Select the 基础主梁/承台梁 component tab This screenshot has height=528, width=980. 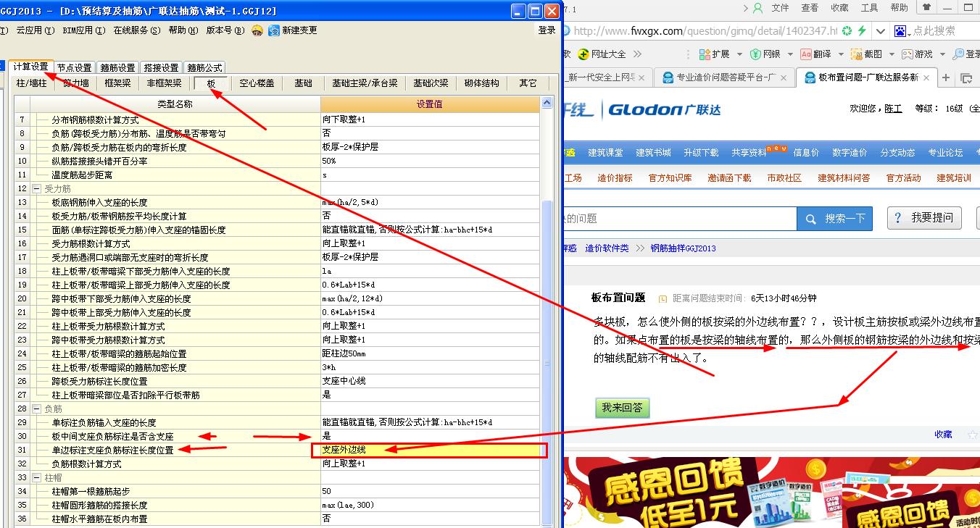coord(365,83)
